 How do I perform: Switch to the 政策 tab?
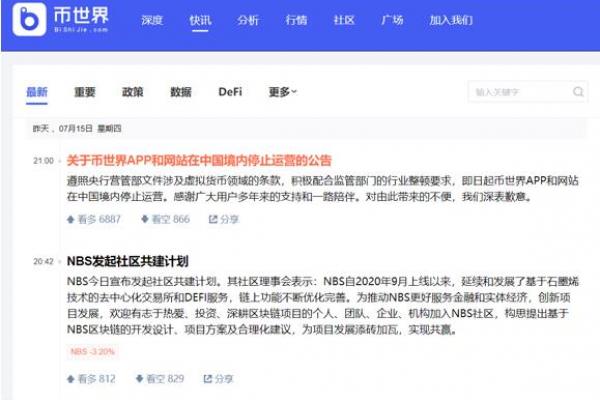point(133,92)
